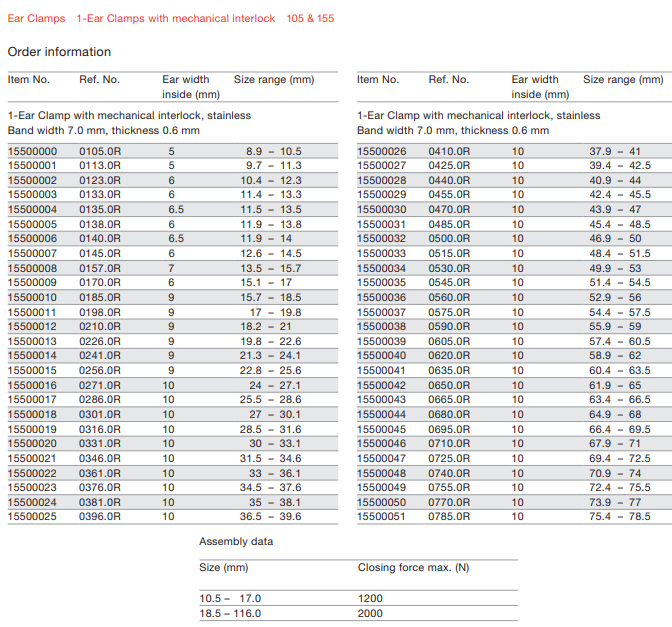
Task: Click the Order information heading
Action: 59,52
